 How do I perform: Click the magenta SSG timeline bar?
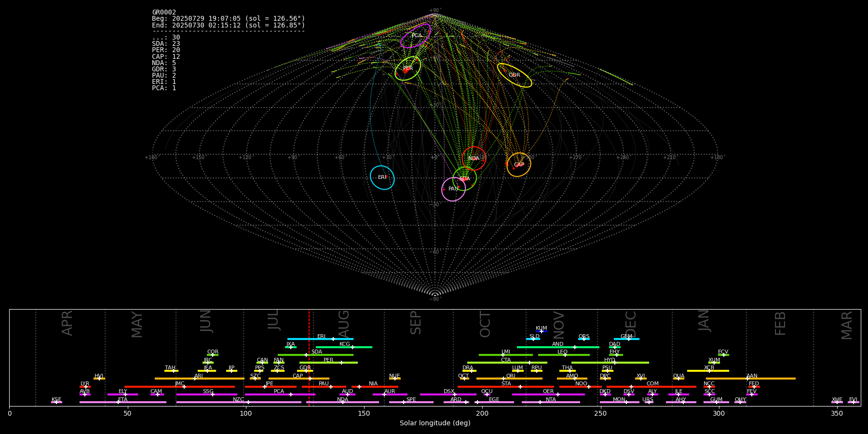(206, 394)
